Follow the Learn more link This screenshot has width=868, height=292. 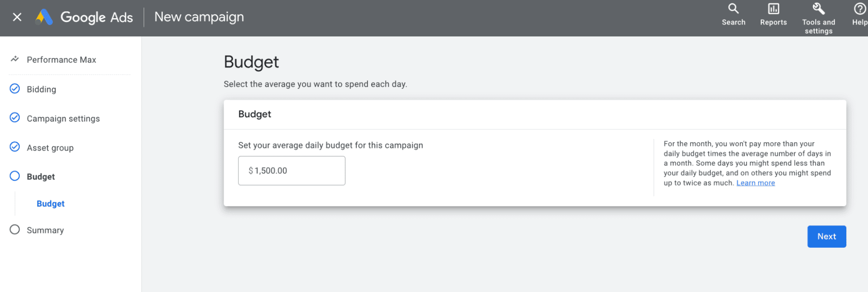click(756, 183)
